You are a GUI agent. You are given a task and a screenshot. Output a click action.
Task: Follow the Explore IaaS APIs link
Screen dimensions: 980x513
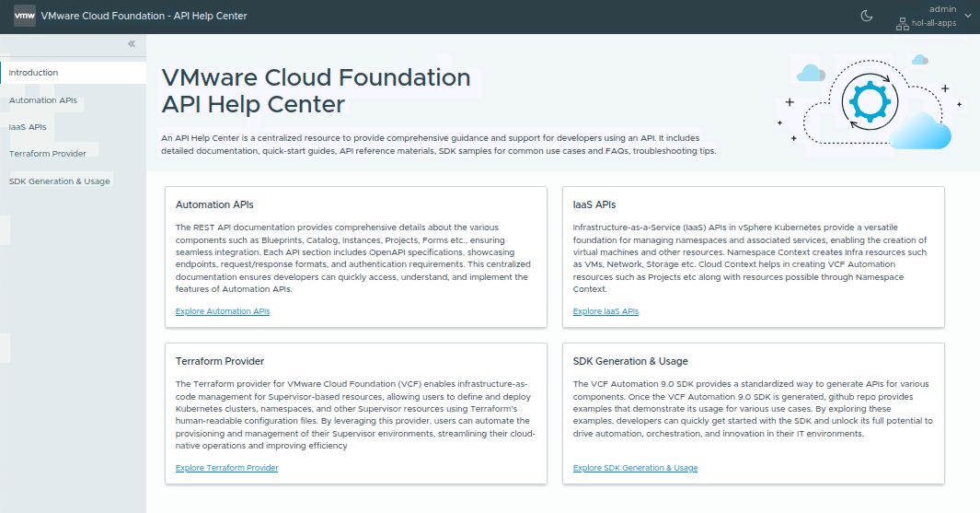605,311
